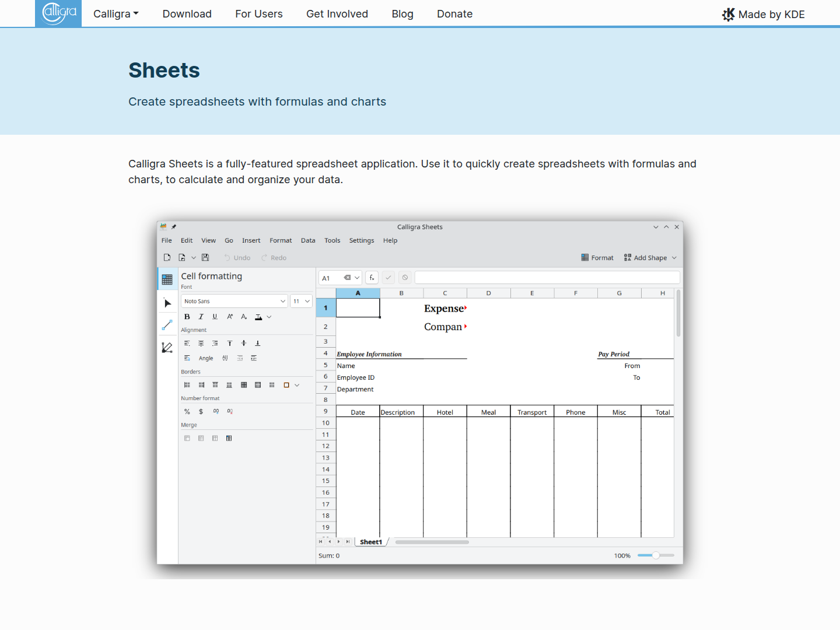Image resolution: width=840 pixels, height=630 pixels.
Task: Open the Help menu
Action: point(390,240)
